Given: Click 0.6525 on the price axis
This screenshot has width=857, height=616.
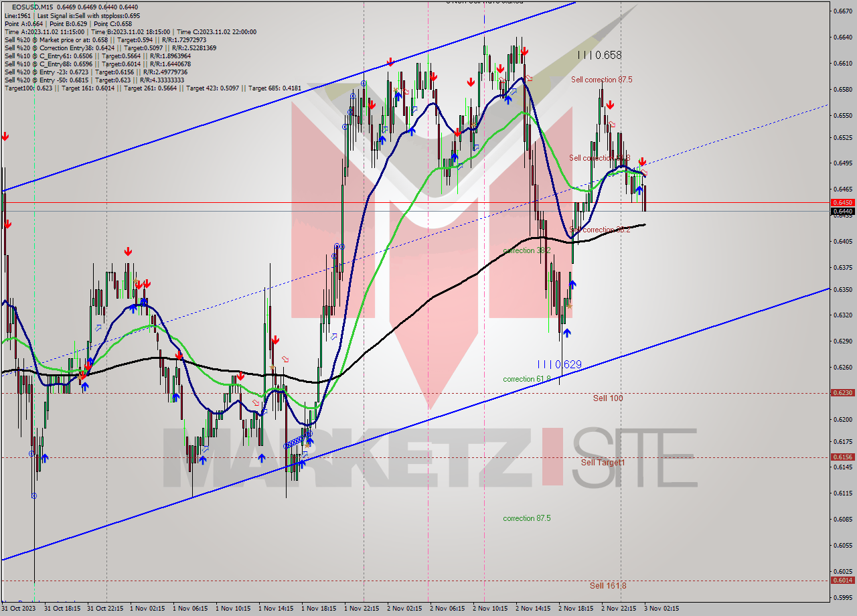Looking at the screenshot, I should pos(842,138).
